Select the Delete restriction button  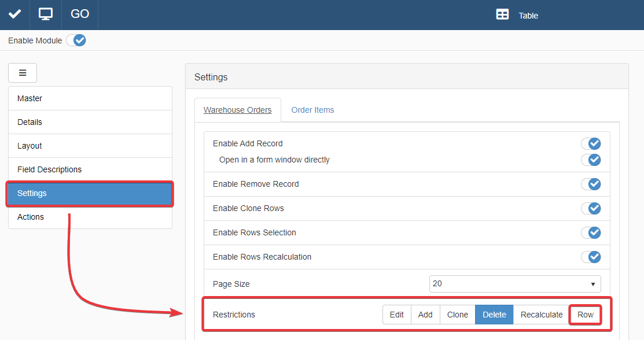click(x=494, y=315)
